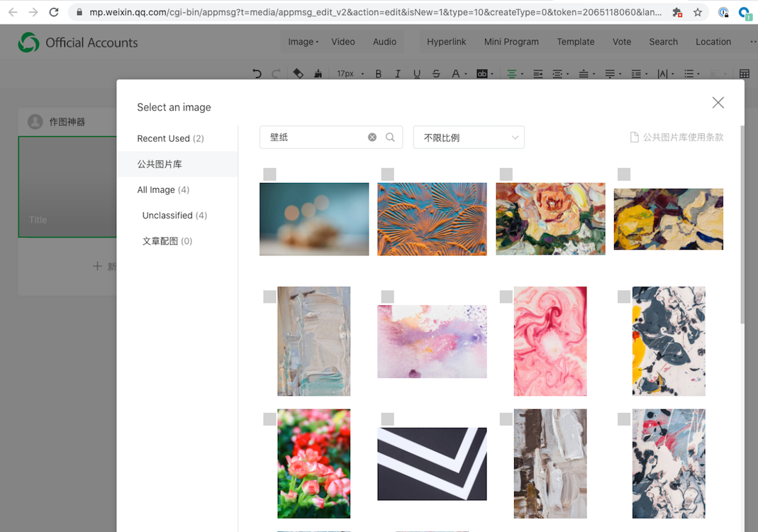Click the undo arrow in editor toolbar
The height and width of the screenshot is (532, 758).
pos(257,74)
